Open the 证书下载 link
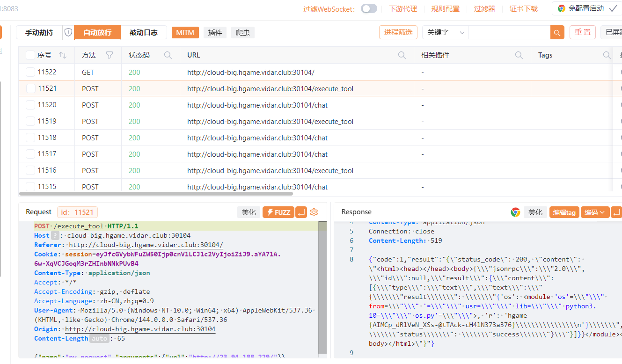 click(x=523, y=8)
